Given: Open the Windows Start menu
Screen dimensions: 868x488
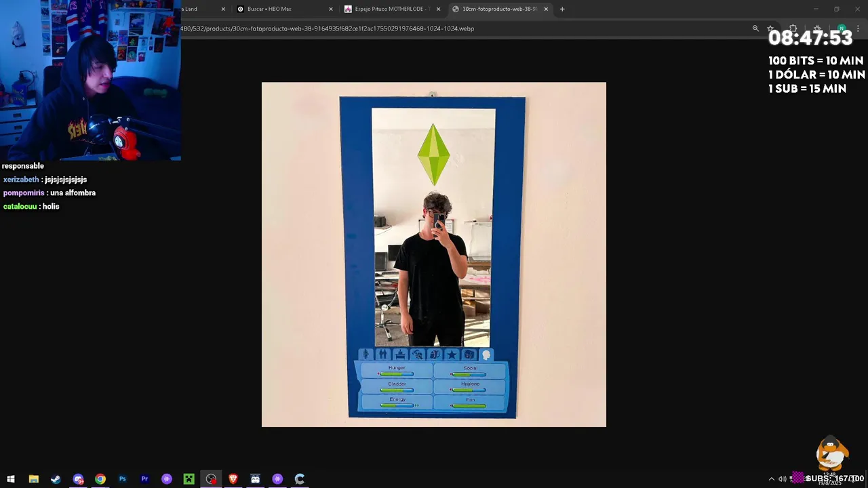Looking at the screenshot, I should (x=11, y=479).
